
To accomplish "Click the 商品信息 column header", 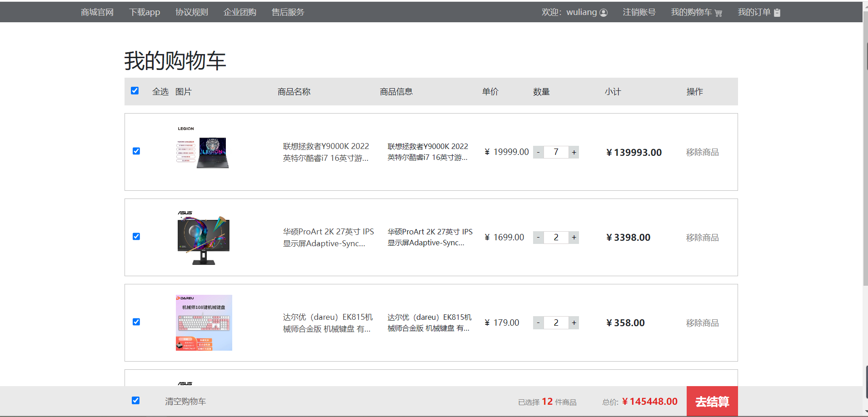I will tap(396, 92).
